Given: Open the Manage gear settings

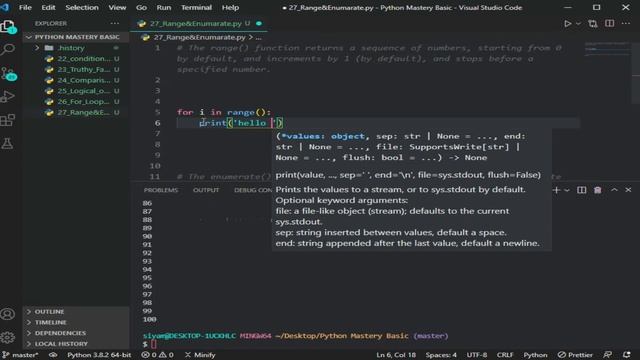Looking at the screenshot, I should (x=8, y=337).
